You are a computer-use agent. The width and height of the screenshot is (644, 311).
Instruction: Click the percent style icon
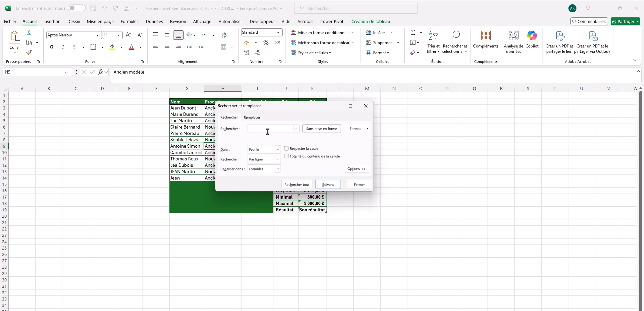[x=266, y=42]
